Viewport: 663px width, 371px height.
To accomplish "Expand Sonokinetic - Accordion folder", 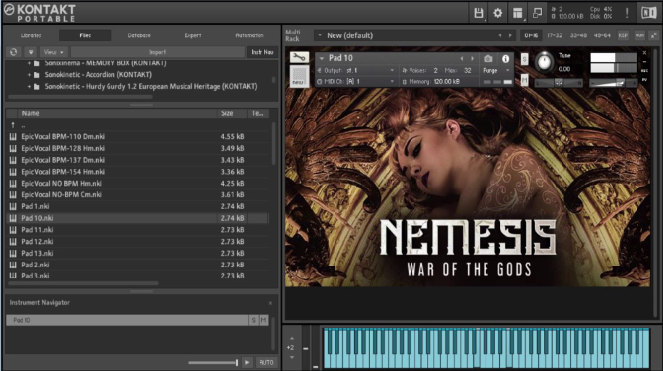I will click(x=29, y=75).
